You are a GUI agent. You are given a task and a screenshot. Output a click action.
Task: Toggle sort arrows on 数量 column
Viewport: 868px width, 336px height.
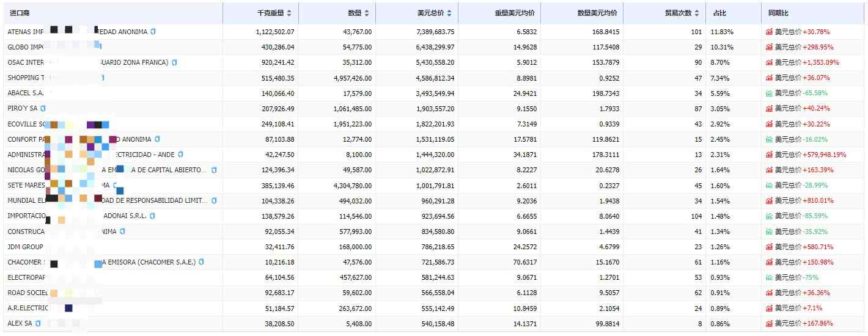367,13
